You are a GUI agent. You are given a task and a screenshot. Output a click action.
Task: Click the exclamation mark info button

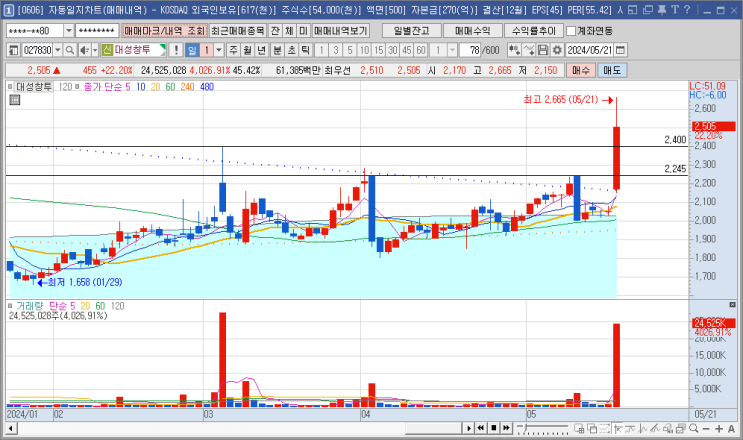[x=176, y=50]
